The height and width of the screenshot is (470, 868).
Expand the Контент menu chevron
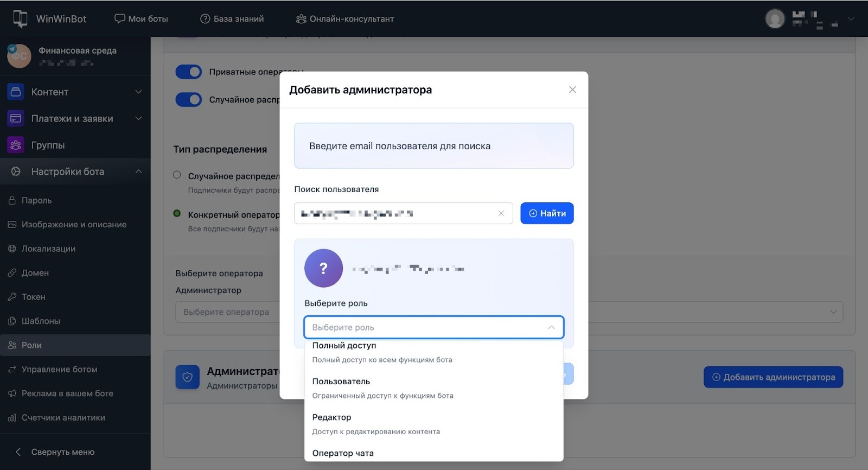138,92
